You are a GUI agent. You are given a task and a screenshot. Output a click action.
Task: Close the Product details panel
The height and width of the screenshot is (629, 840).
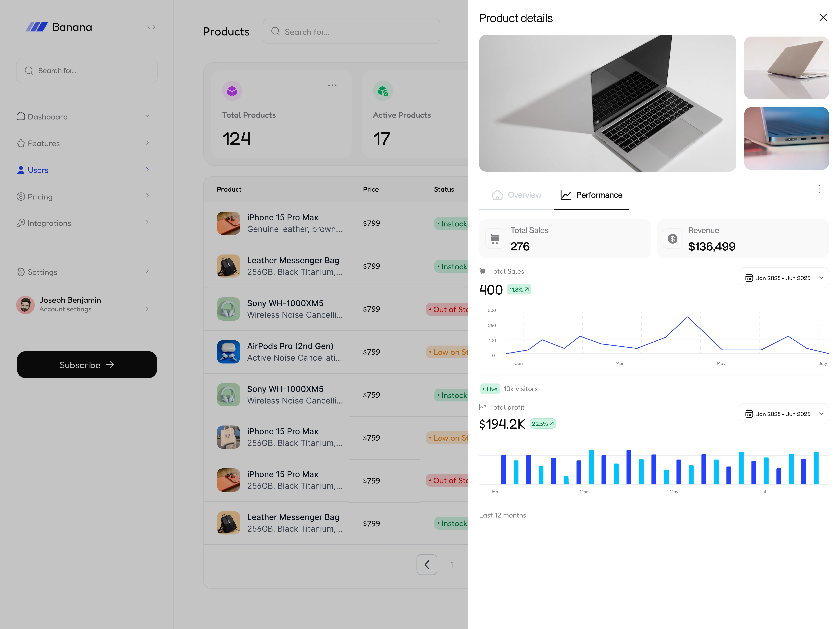pos(823,17)
